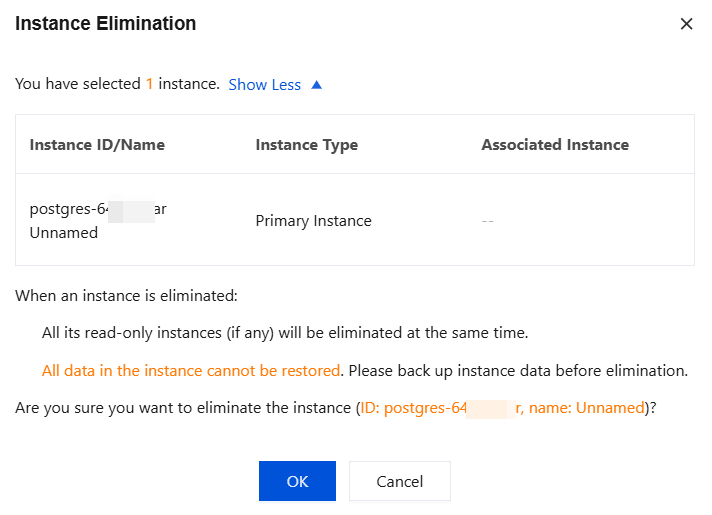The width and height of the screenshot is (712, 515).
Task: Click the orange selected count number 1
Action: tap(150, 85)
